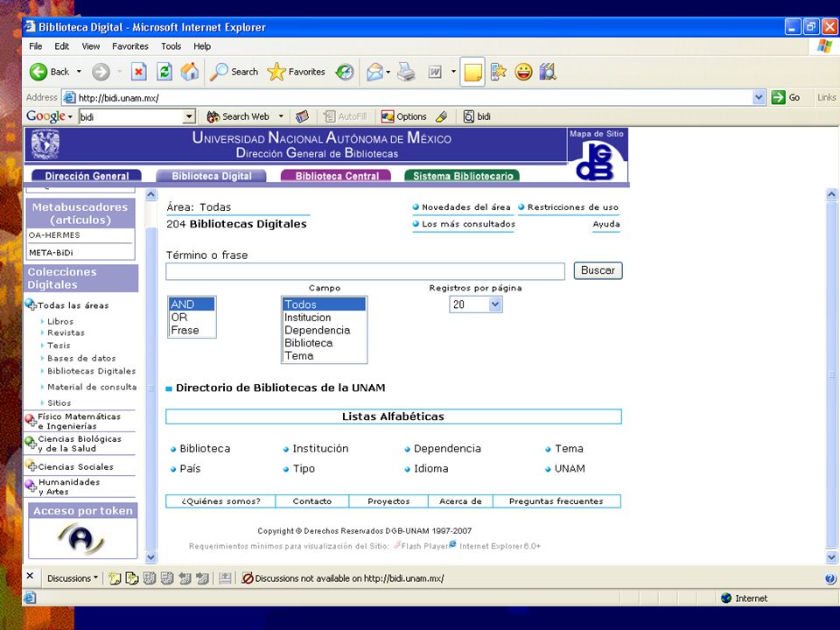The height and width of the screenshot is (630, 840).
Task: Open the Search Web dropdown arrow
Action: (280, 116)
